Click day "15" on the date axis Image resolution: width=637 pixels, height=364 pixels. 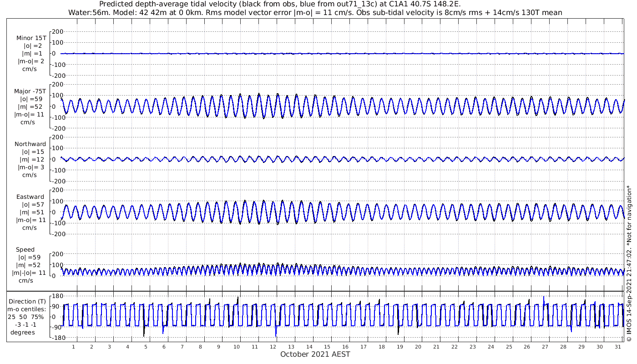pyautogui.click(x=327, y=347)
